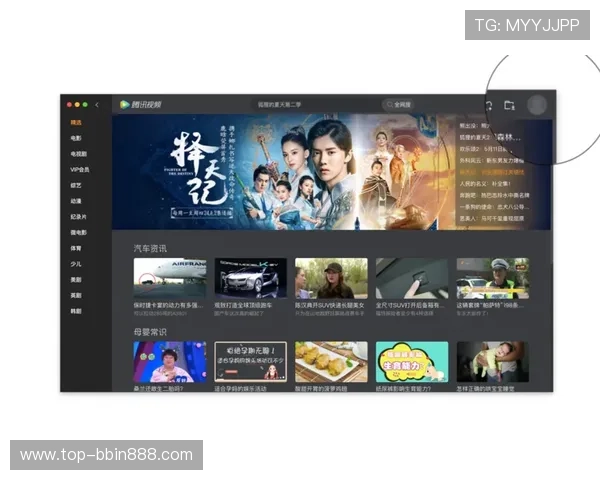This screenshot has height=480, width=600.
Task: Select the highlighted orange banner list entry
Action: click(x=492, y=172)
